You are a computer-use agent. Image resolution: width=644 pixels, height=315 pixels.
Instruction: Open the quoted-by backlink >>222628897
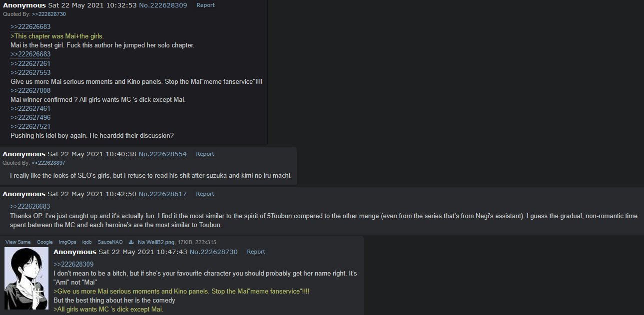[48, 163]
